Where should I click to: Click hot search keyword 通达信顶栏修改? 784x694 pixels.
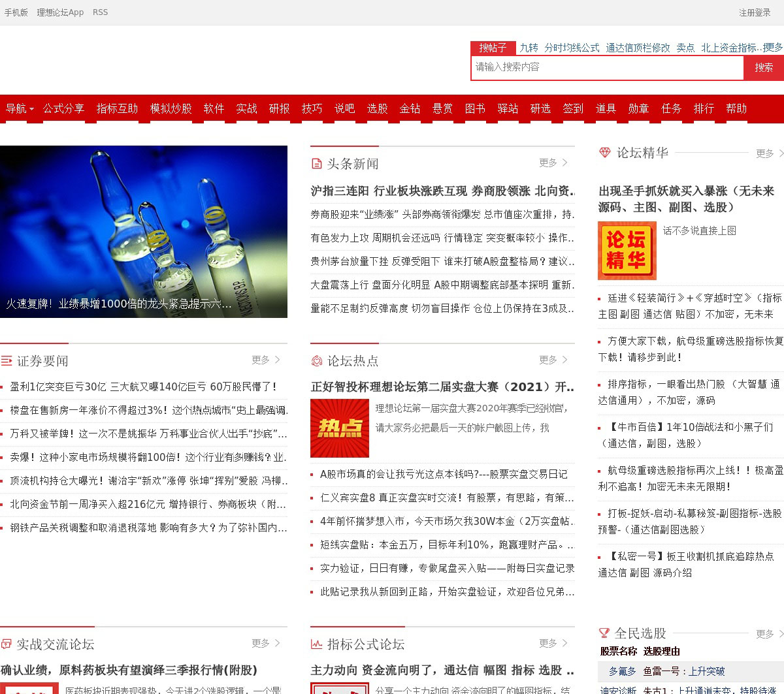tap(638, 48)
